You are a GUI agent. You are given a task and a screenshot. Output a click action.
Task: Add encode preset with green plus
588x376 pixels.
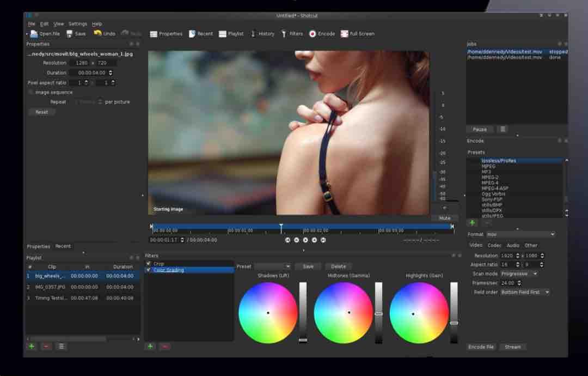click(x=472, y=223)
